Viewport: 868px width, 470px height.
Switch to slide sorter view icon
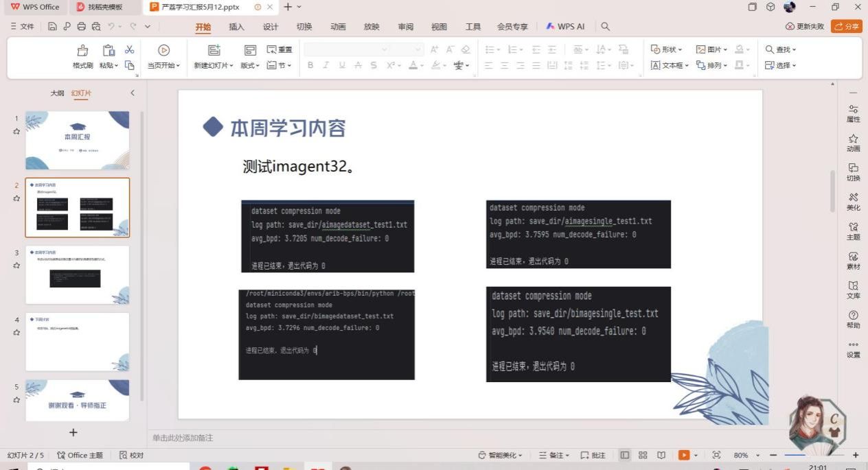pos(643,455)
